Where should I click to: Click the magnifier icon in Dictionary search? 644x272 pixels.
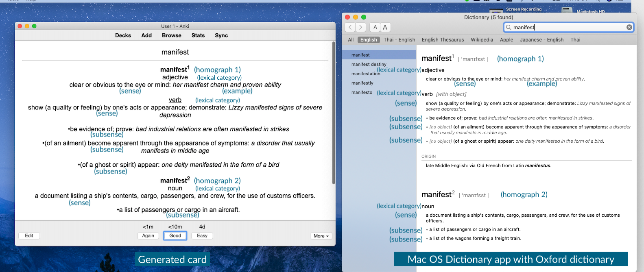509,27
